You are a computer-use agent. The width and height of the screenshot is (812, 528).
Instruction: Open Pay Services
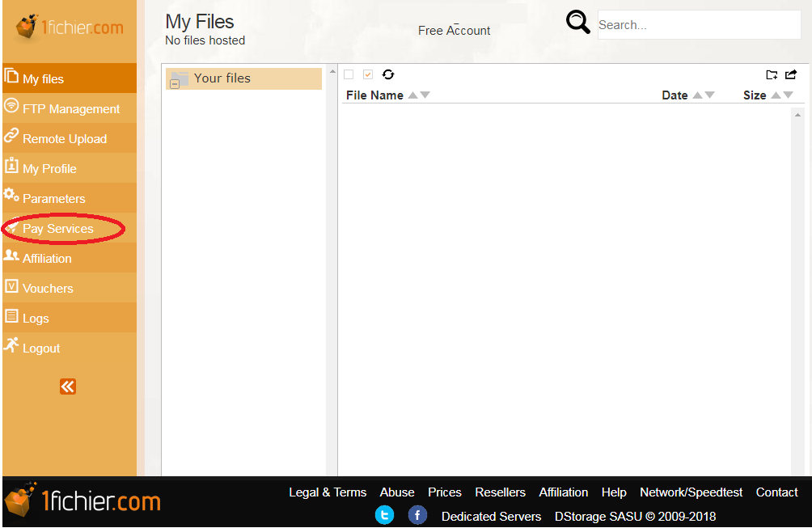70,228
